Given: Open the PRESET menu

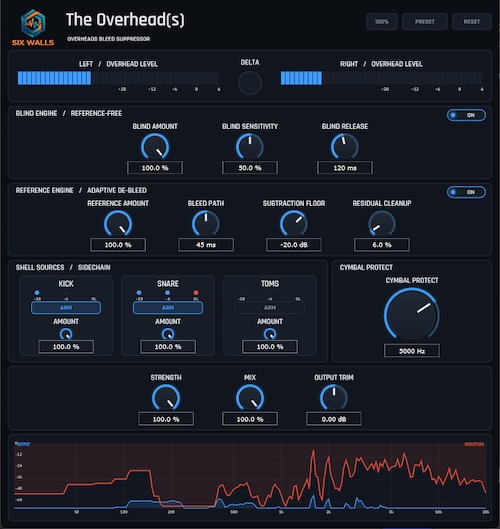Looking at the screenshot, I should point(425,22).
